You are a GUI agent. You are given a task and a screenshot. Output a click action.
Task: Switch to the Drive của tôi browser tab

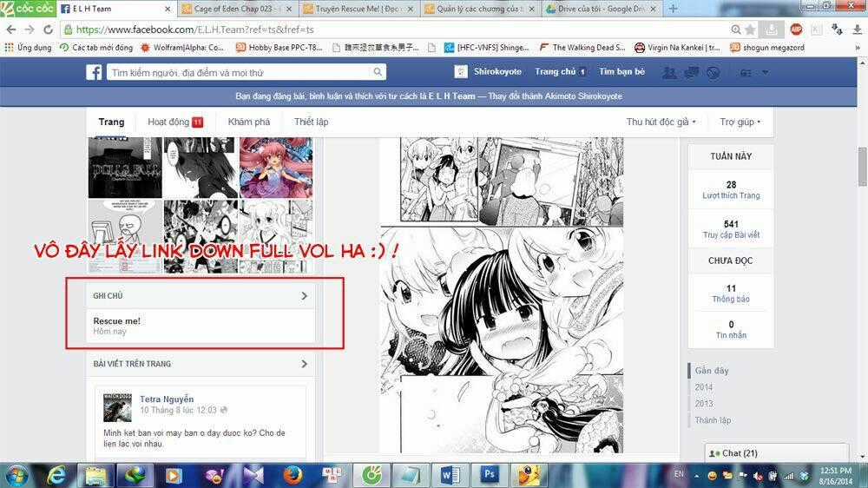coord(599,9)
